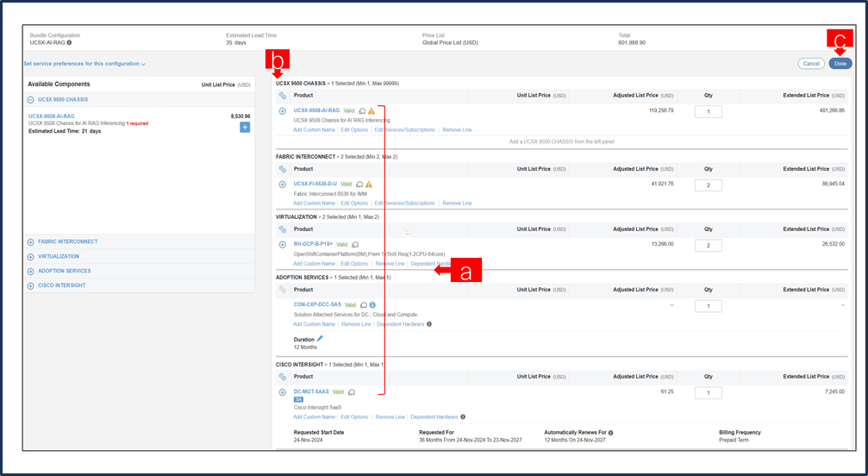Screen dimensions: 868x476
Task: Expand the DC-MGT-SAAS product line
Action: pos(283,391)
